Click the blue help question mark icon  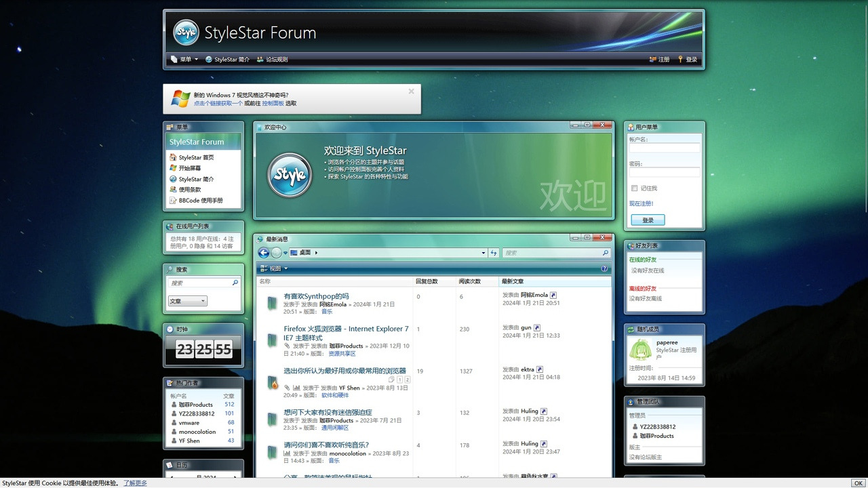click(x=604, y=269)
